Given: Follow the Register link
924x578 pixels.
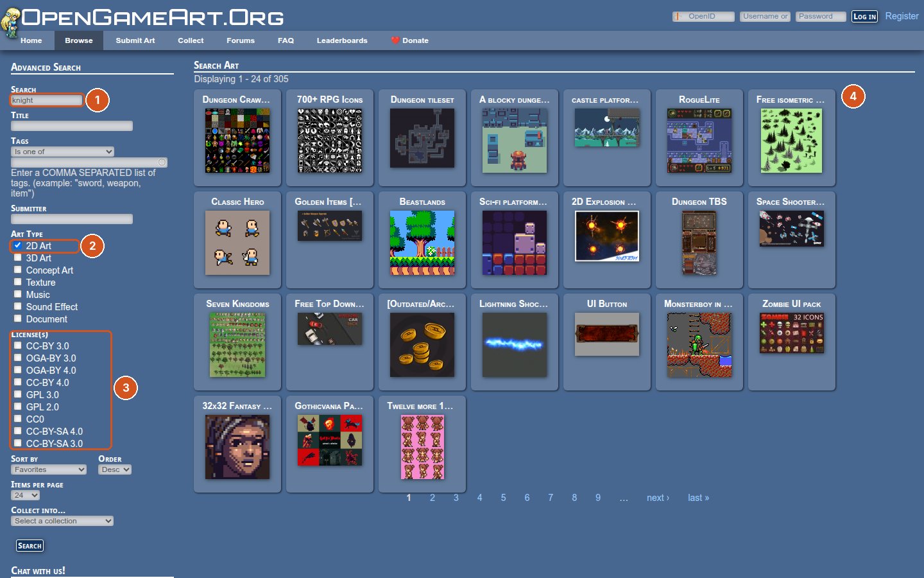Looking at the screenshot, I should click(902, 16).
